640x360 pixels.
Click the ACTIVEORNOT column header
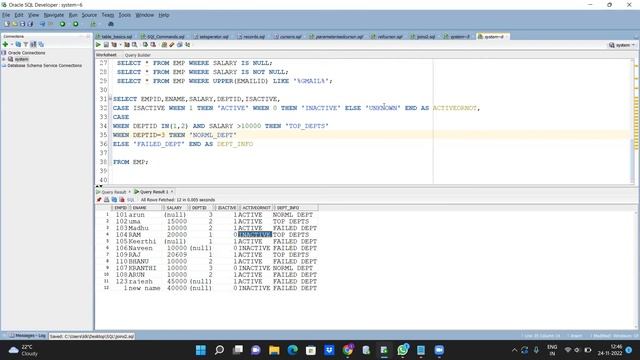coord(256,208)
